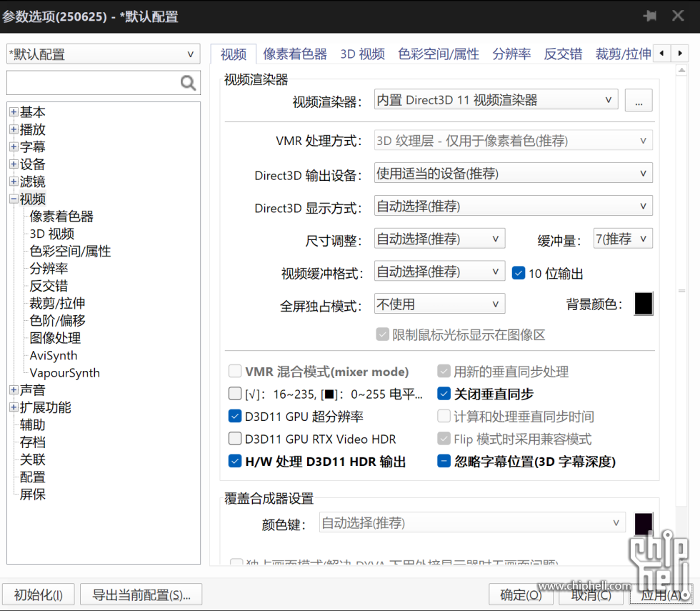Confirm with the 确定(O) button
Image resolution: width=700 pixels, height=611 pixels.
coord(521,595)
